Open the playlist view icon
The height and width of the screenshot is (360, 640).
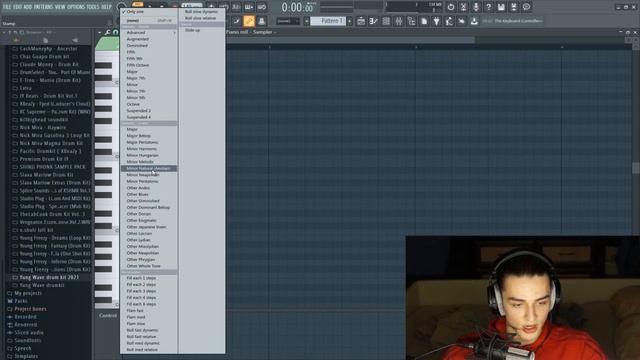click(x=361, y=21)
